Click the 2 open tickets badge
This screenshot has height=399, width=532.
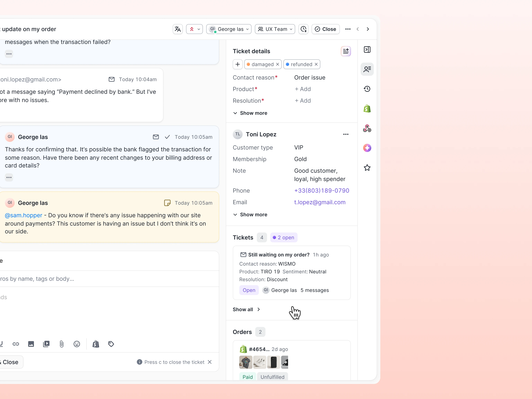pyautogui.click(x=284, y=238)
